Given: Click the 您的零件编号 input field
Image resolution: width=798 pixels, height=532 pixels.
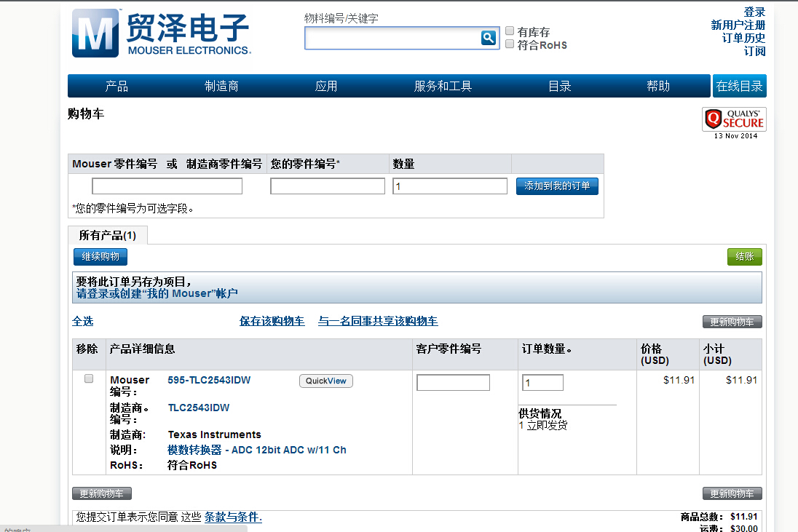Looking at the screenshot, I should click(327, 186).
